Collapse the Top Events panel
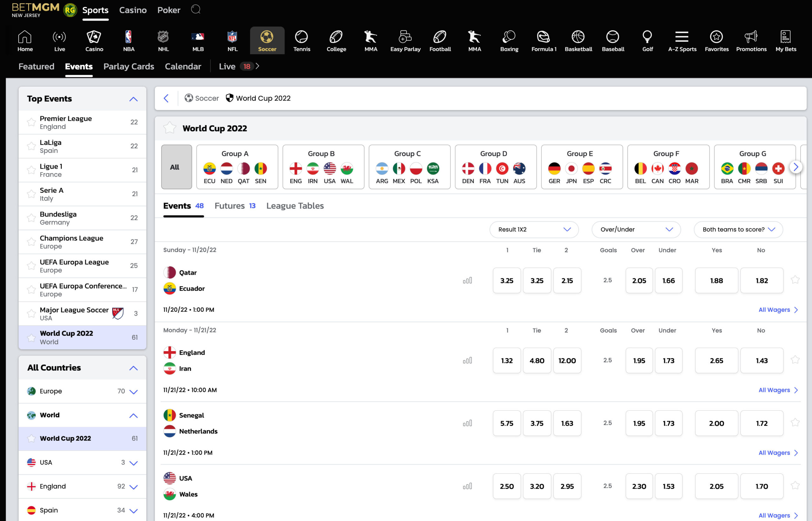This screenshot has height=521, width=812. [x=133, y=99]
